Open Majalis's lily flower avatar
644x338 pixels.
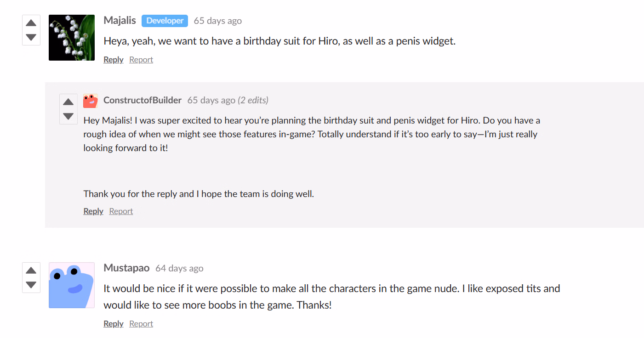(x=71, y=38)
